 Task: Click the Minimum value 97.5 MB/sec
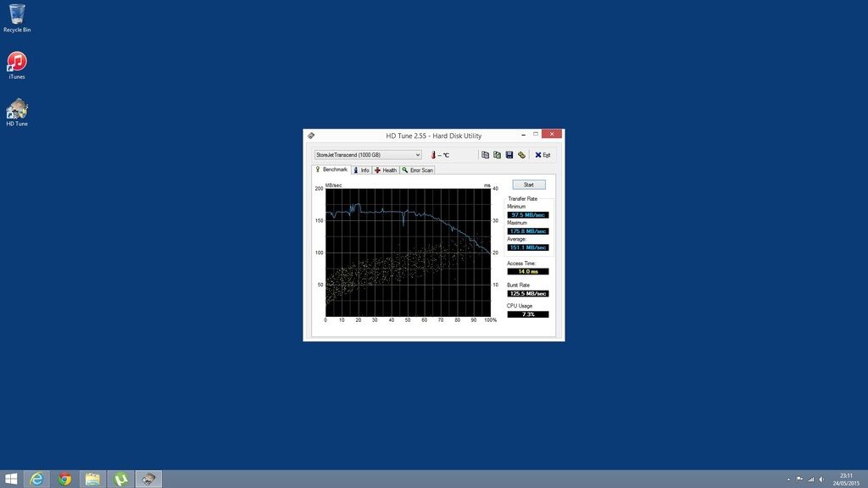pos(528,214)
